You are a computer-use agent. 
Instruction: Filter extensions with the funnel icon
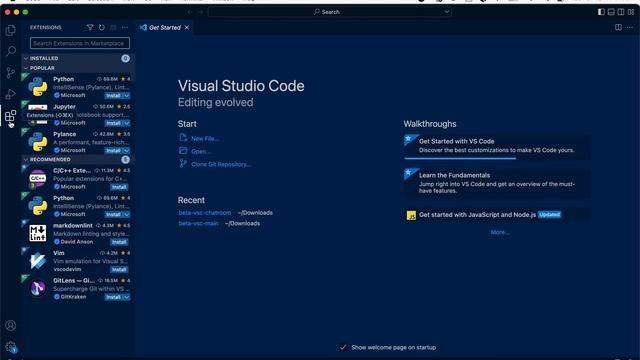tap(90, 27)
